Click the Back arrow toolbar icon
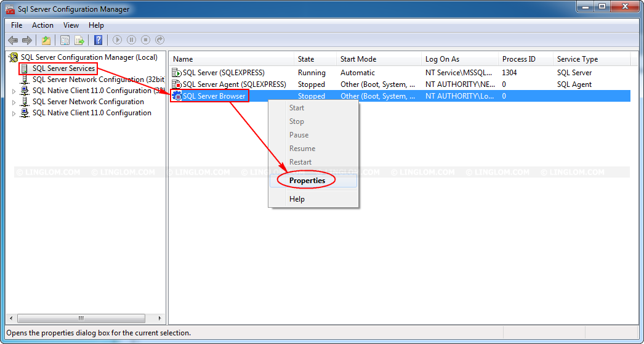This screenshot has width=644, height=344. 13,40
